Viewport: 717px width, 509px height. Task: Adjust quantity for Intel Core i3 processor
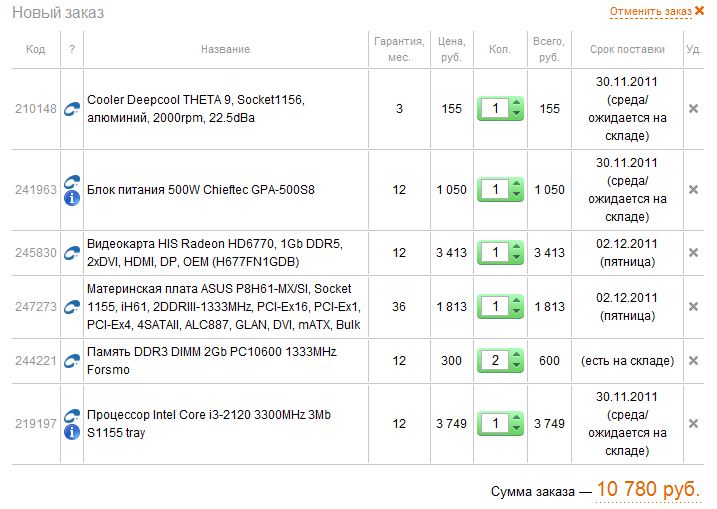[501, 424]
